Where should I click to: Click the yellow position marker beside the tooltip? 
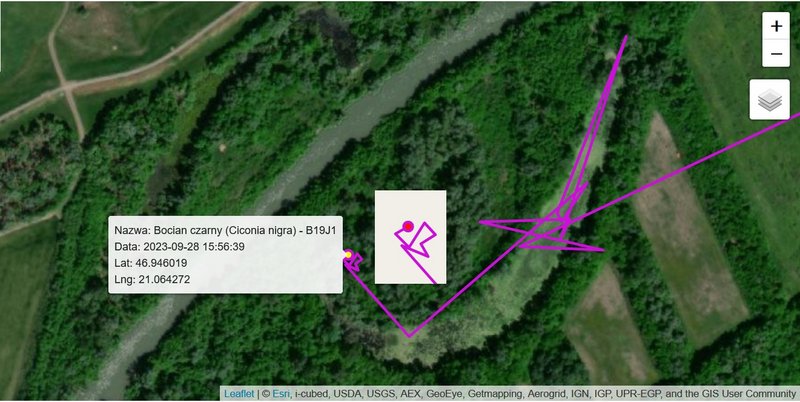[x=348, y=255]
